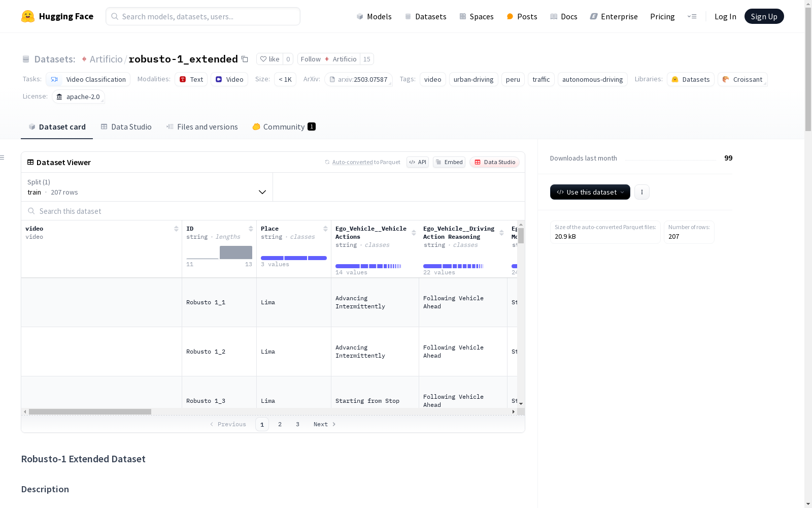Click Log In

pos(725,16)
